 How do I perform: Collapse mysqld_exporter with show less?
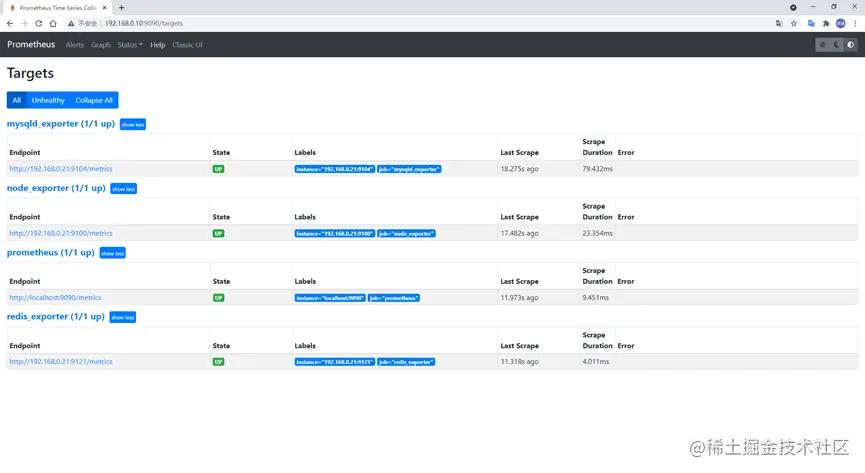click(x=133, y=125)
